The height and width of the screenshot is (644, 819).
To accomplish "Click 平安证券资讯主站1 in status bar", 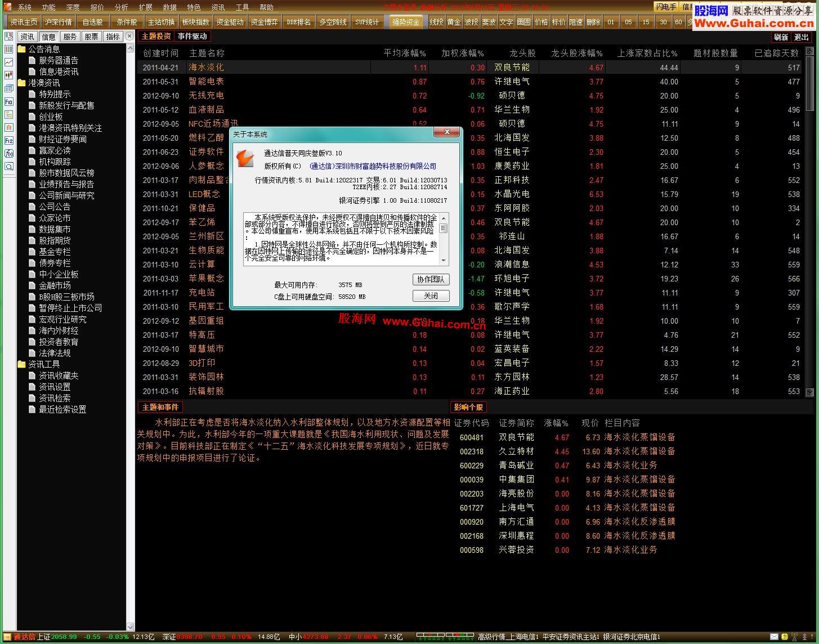I will 571,637.
